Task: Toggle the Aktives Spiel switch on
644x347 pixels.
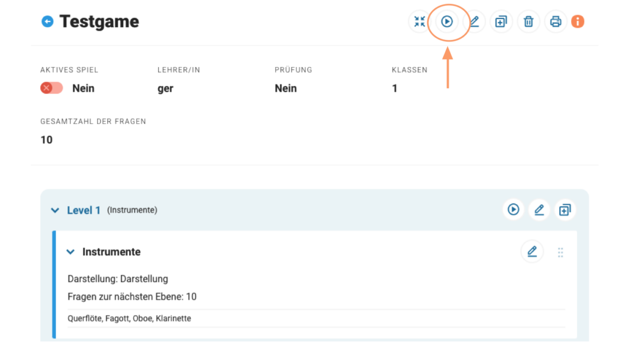Action: tap(51, 88)
